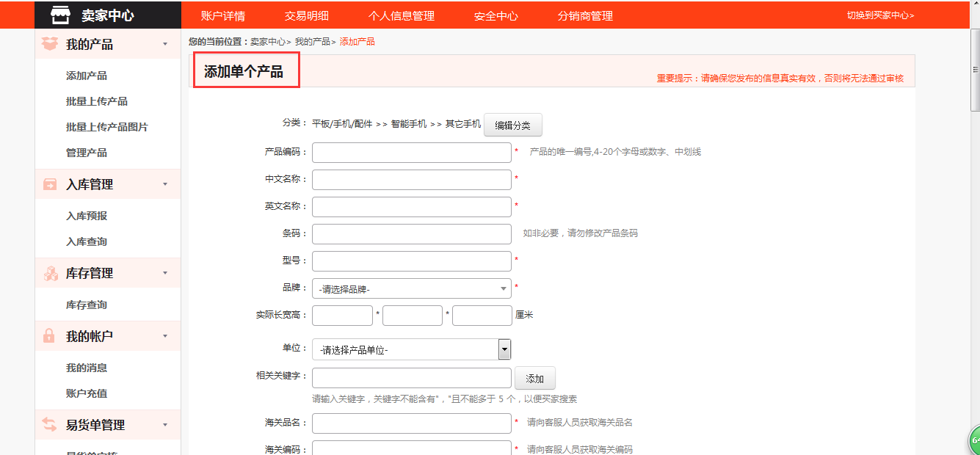The image size is (980, 455).
Task: Open the 品牌 brand dropdown
Action: [x=411, y=288]
